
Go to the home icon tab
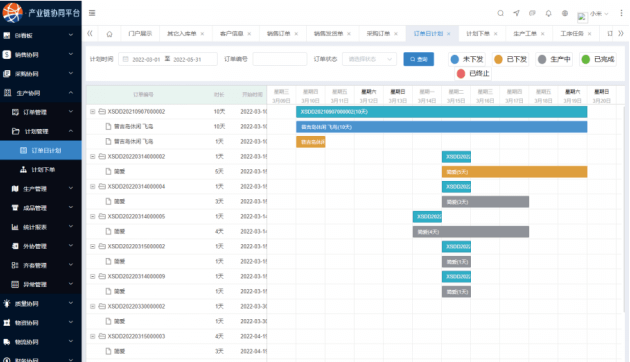(109, 34)
